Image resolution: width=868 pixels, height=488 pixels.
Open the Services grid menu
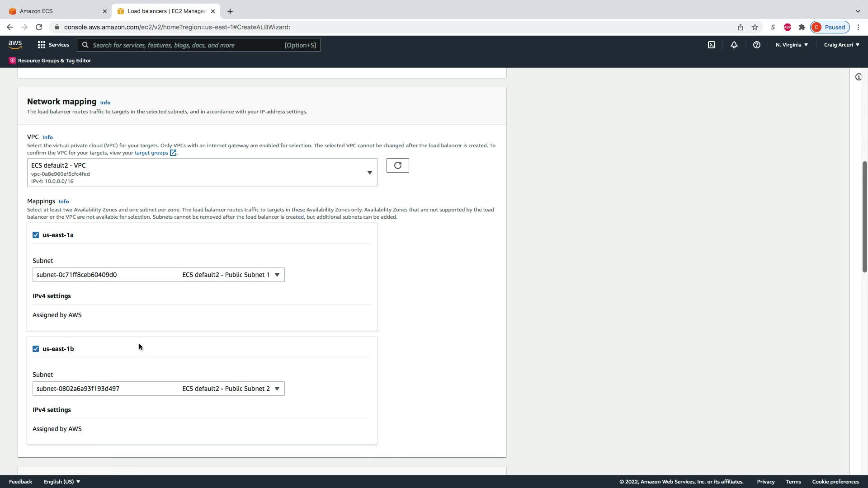(x=53, y=45)
